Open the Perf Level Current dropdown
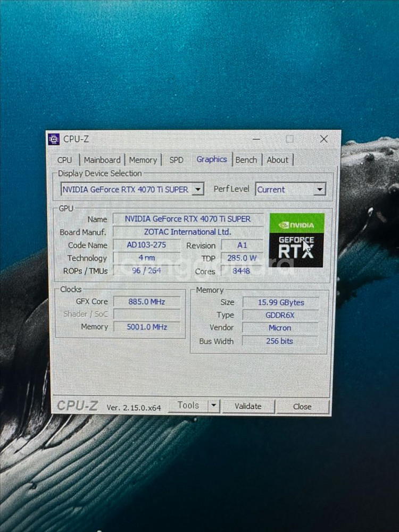The height and width of the screenshot is (532, 399). (x=290, y=189)
